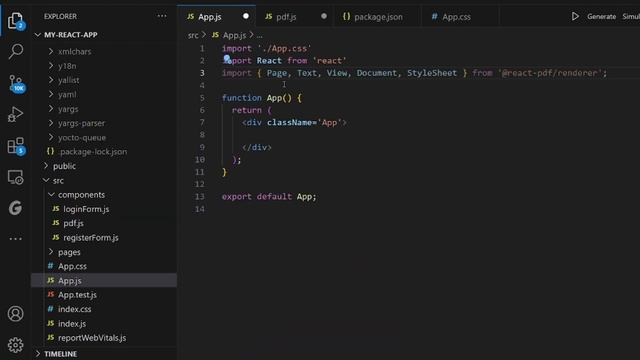
Task: Open the Remote Explorer icon
Action: [16, 177]
